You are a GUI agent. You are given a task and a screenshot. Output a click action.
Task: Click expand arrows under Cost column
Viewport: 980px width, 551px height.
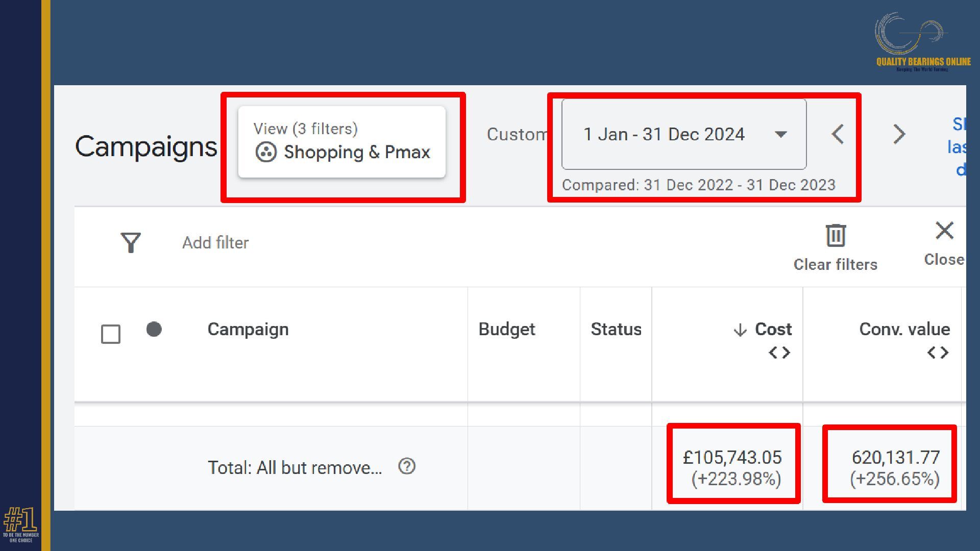click(x=779, y=353)
